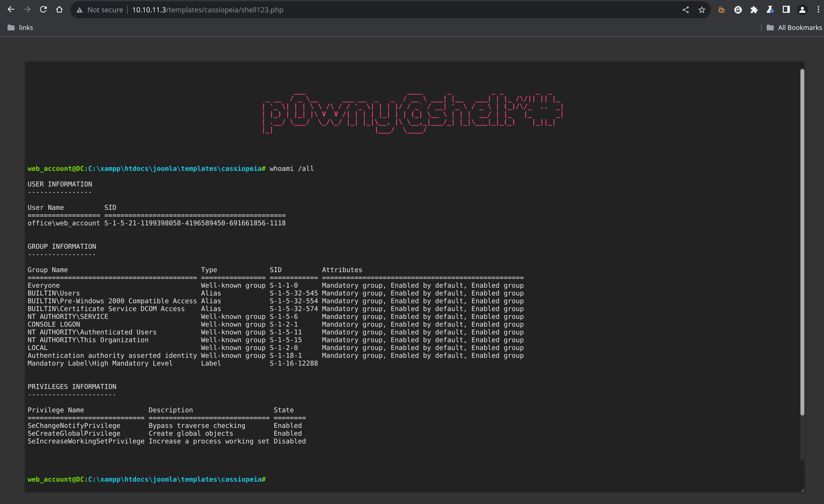This screenshot has width=824, height=504.
Task: Click Pre-Windows 2000 Compatible Access row
Action: point(276,301)
